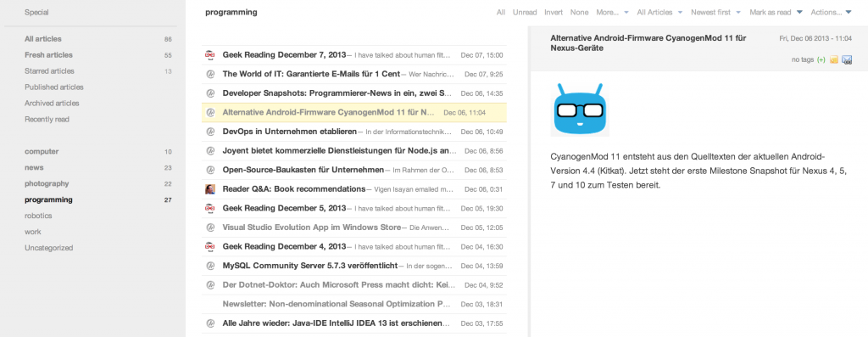Open the article title link in reading pane
This screenshot has width=868, height=337.
(x=648, y=43)
